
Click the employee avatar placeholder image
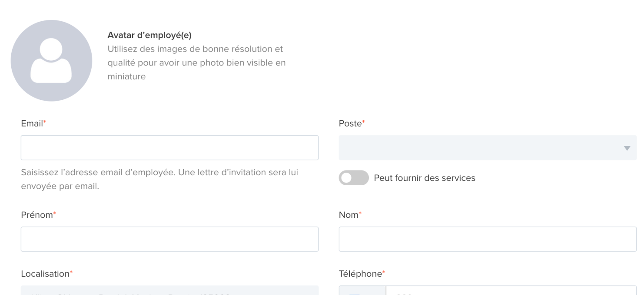pyautogui.click(x=51, y=61)
